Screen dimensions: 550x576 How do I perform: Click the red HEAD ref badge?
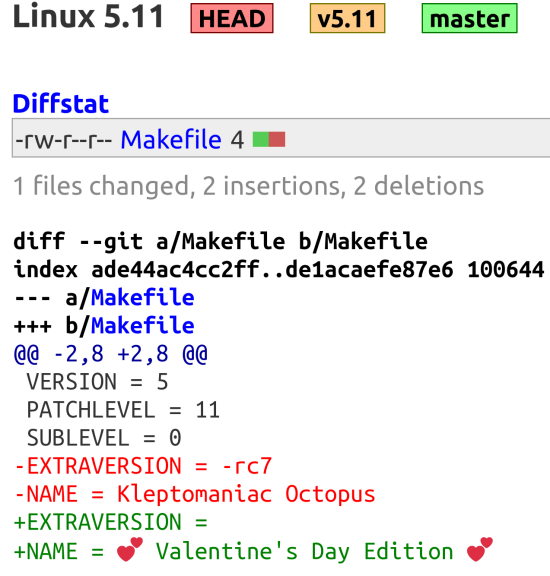pyautogui.click(x=232, y=18)
